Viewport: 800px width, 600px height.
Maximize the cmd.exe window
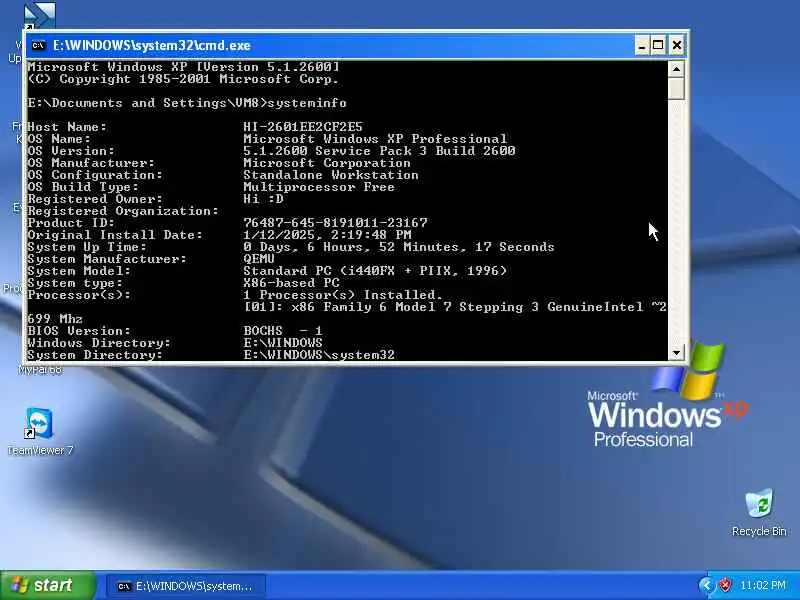point(658,45)
